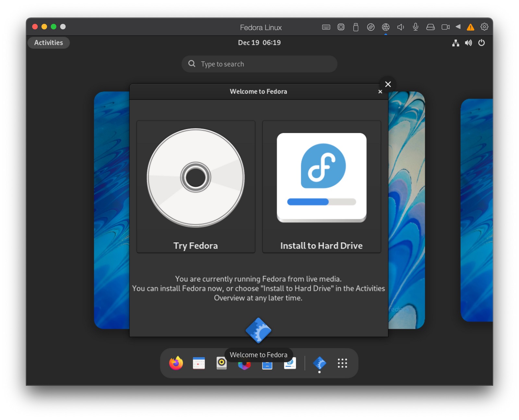Image resolution: width=519 pixels, height=420 pixels.
Task: Click the running Welcome to Fedora dash icon
Action: 320,363
